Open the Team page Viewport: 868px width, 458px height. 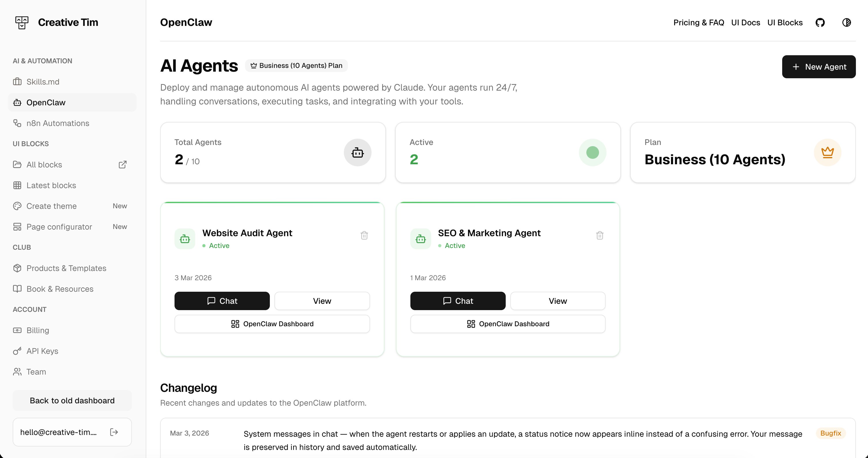(72, 372)
